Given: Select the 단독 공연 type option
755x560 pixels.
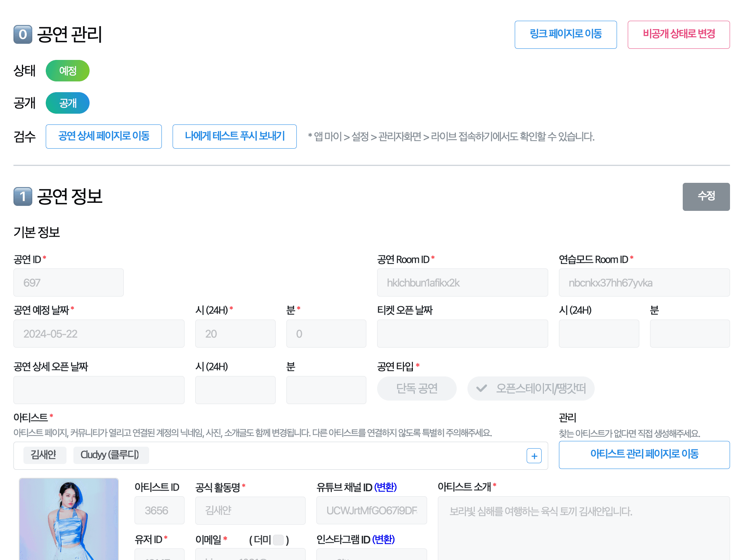Looking at the screenshot, I should tap(417, 388).
